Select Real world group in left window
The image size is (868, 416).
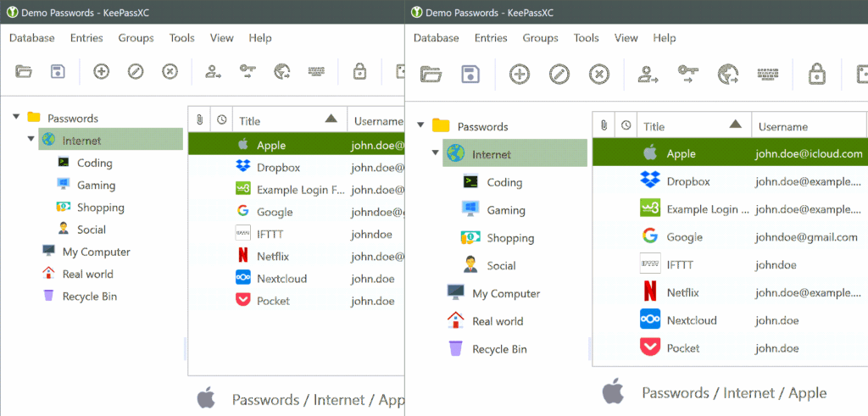(x=87, y=274)
